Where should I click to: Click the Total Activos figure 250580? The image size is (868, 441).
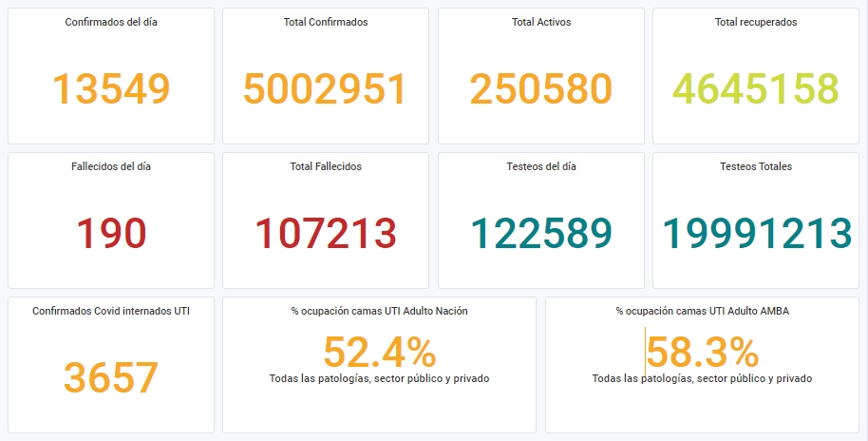point(541,88)
